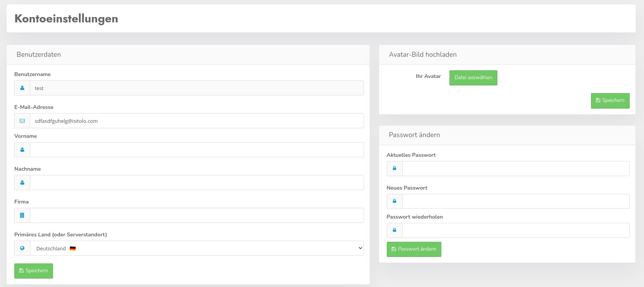Focus the E-Mail-Adresse input field
Viewport: 644px width, 287px height.
196,121
